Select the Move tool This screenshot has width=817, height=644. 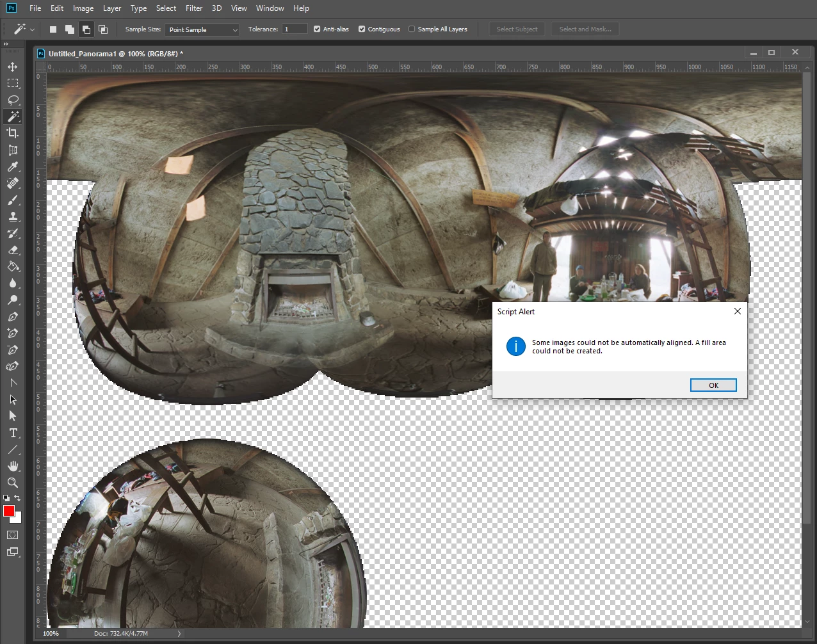coord(13,67)
